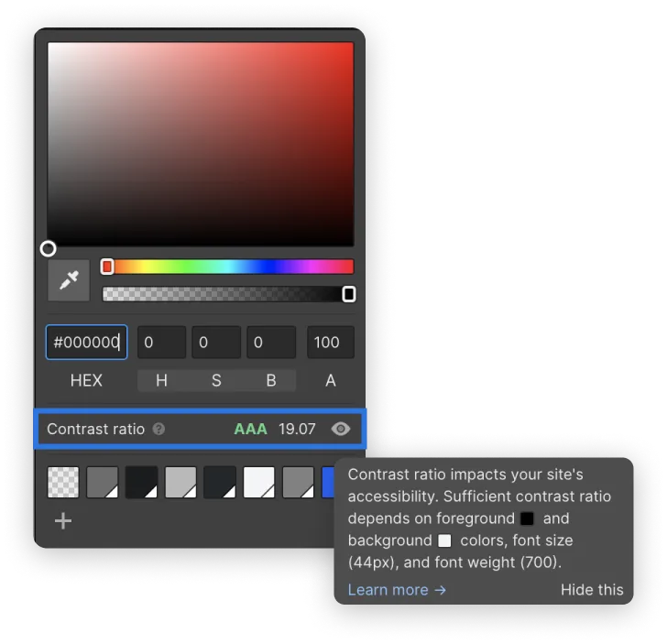667x644 pixels.
Task: Select the eyedropper color picker tool
Action: point(69,280)
